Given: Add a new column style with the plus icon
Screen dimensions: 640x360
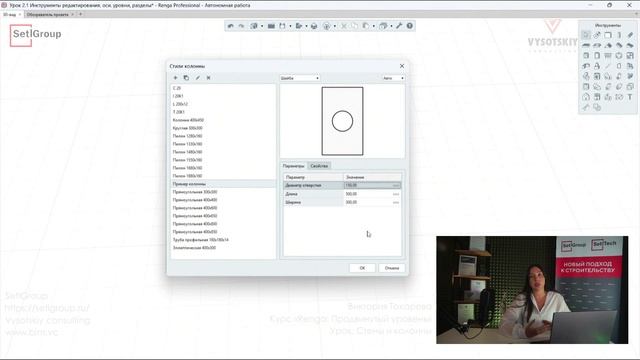Looking at the screenshot, I should (x=176, y=78).
